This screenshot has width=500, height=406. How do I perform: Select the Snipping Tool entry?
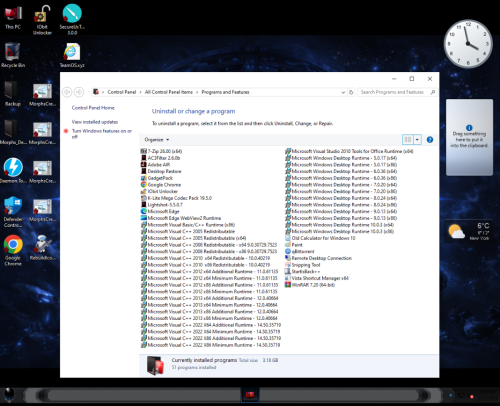[x=303, y=265]
